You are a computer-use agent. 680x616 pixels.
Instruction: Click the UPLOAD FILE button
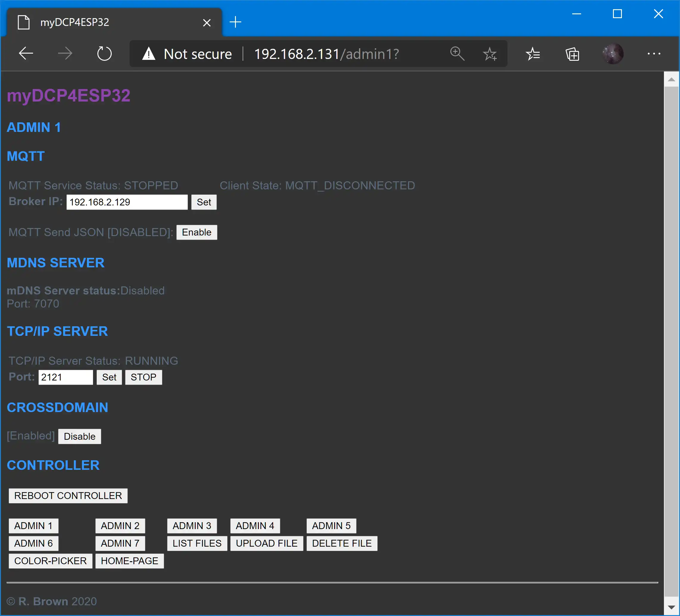point(265,543)
